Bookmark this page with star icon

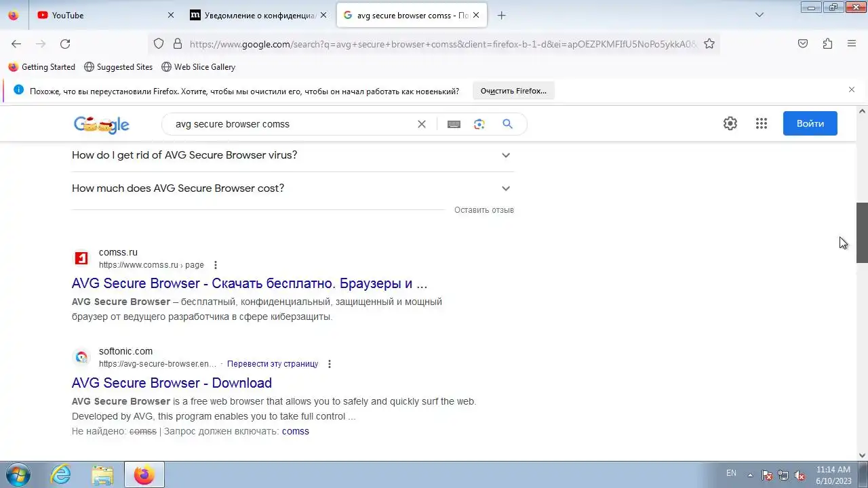point(709,43)
